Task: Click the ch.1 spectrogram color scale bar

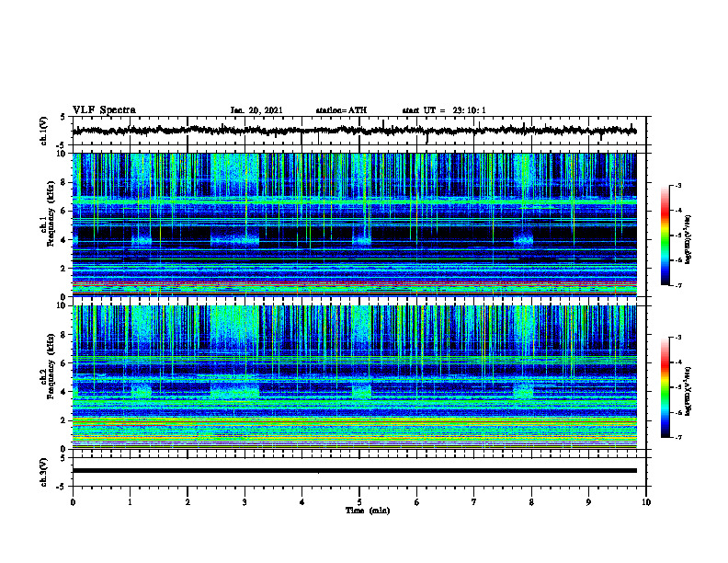Action: pyautogui.click(x=665, y=236)
